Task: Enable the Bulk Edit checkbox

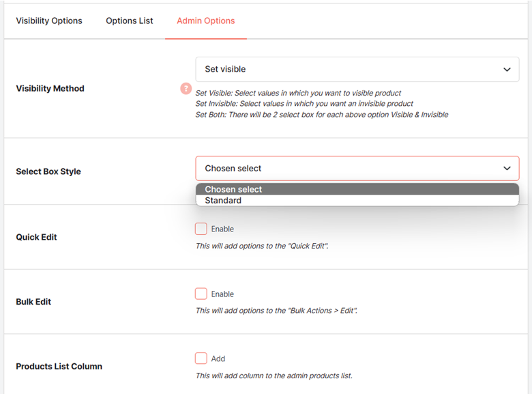Action: 201,294
